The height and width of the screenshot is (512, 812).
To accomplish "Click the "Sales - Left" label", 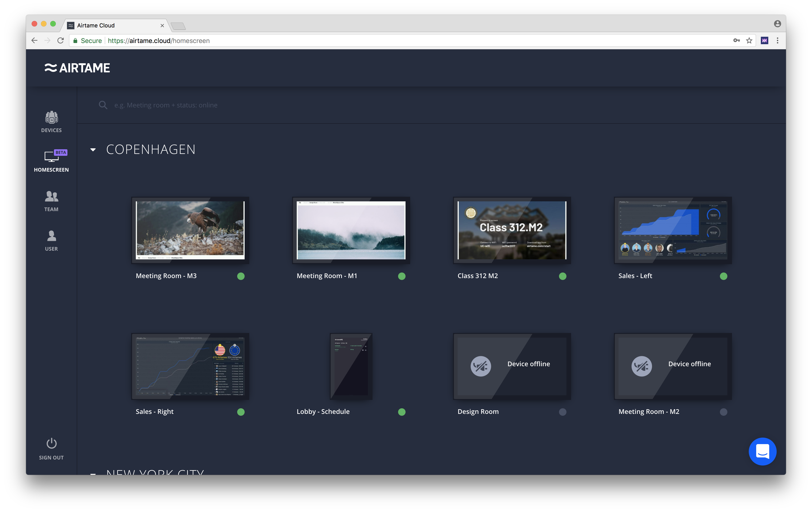I will pos(635,276).
